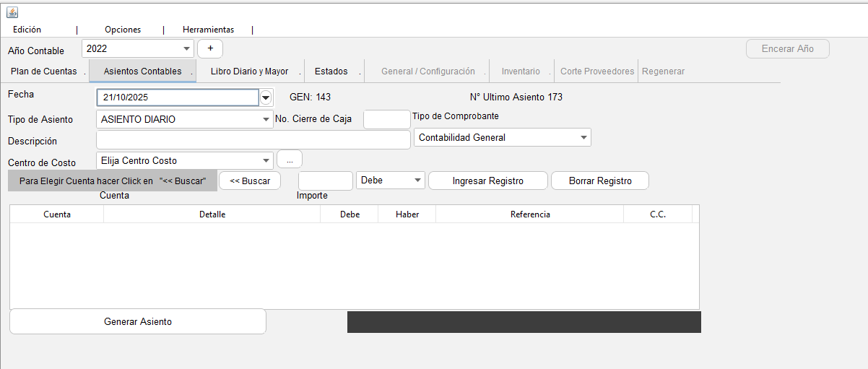Click Ingresar Registro button
This screenshot has height=369, width=868.
point(487,181)
